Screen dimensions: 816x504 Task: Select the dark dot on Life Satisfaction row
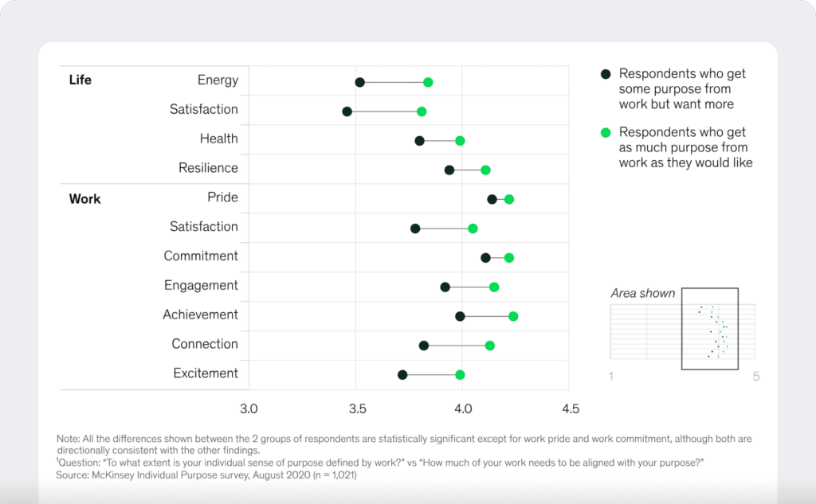[347, 111]
